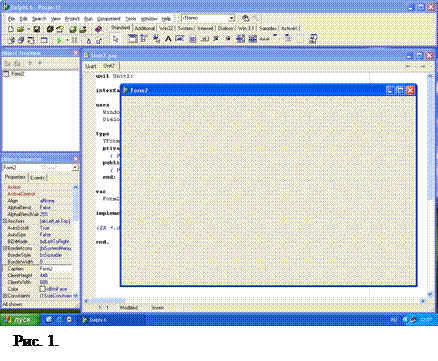Select the Properties tab in Object Inspector
438x361 pixels.
click(x=15, y=177)
